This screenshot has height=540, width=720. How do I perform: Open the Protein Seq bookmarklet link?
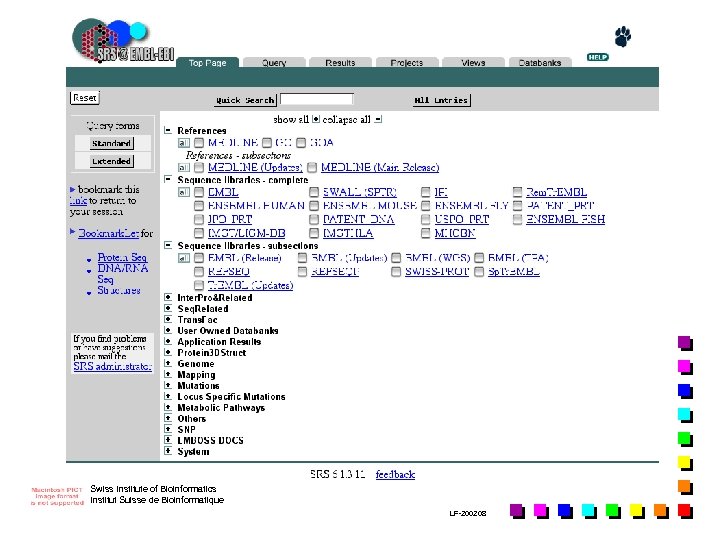(122, 257)
